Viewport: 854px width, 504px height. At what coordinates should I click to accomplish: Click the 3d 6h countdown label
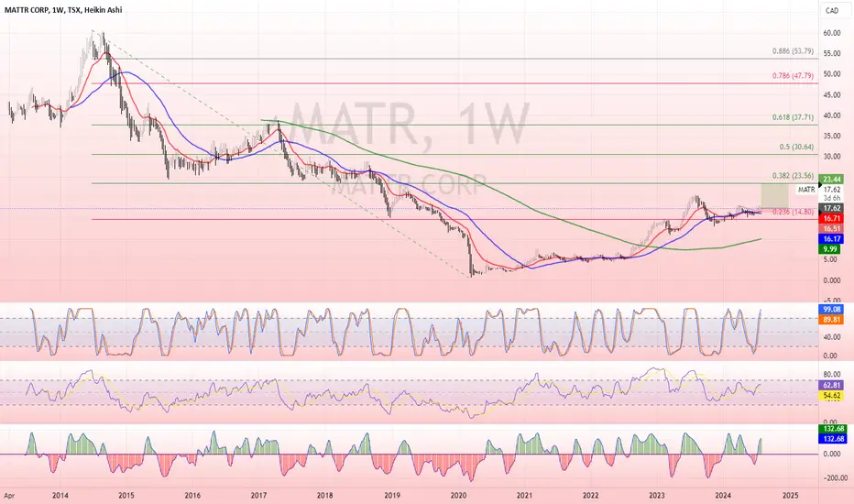pos(832,198)
